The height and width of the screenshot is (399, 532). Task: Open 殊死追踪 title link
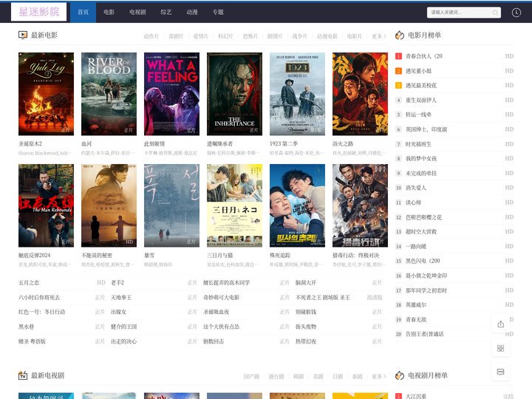[280, 255]
